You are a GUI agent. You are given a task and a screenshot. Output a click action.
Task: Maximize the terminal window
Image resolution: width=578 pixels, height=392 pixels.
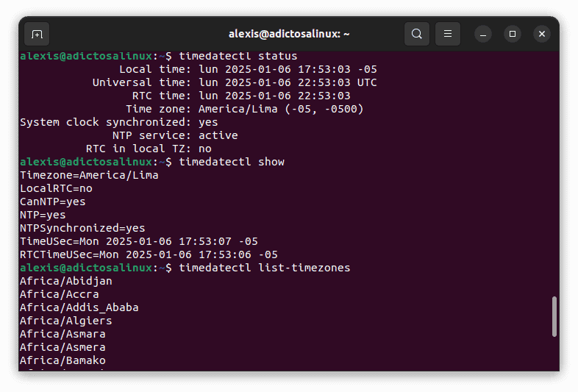click(x=513, y=34)
